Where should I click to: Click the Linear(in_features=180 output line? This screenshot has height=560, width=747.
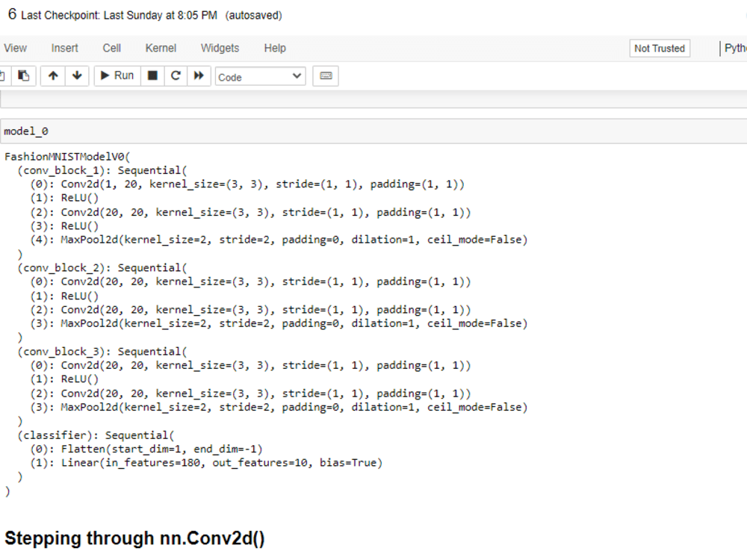point(206,463)
